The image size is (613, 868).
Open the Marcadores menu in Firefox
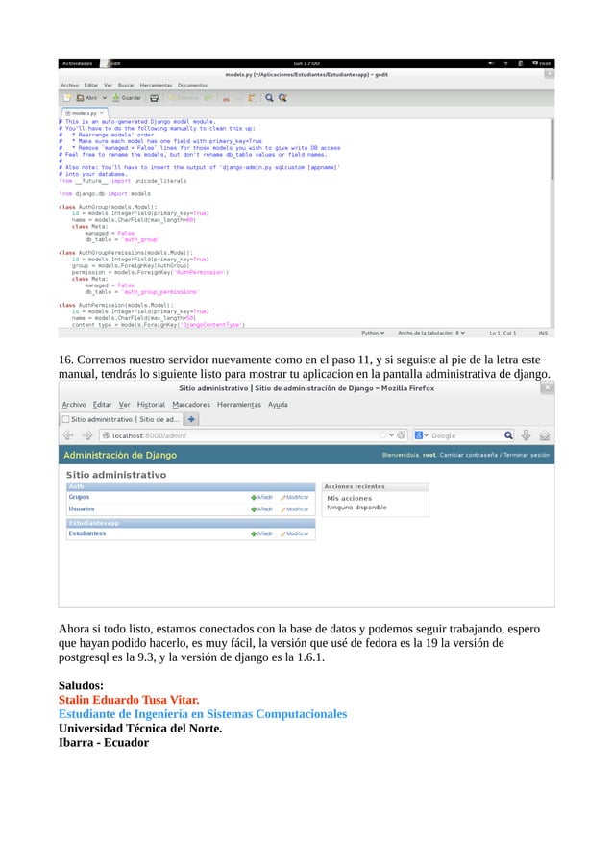(x=191, y=405)
